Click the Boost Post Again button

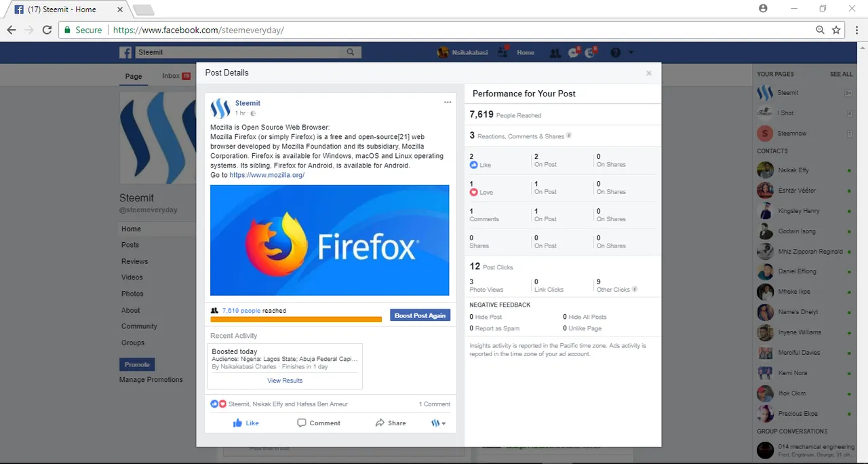coord(420,315)
